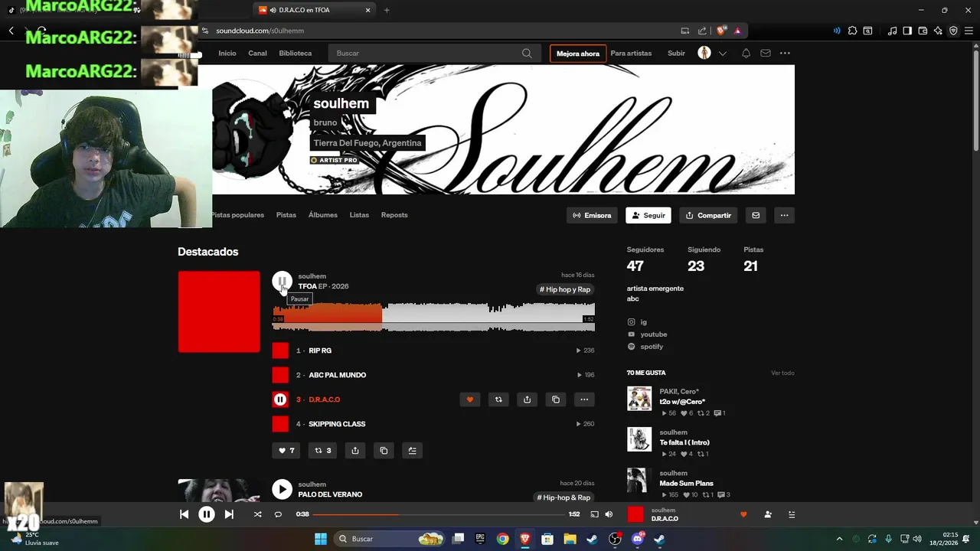This screenshot has width=980, height=551.
Task: Add TFOA EP to the queue
Action: [412, 451]
